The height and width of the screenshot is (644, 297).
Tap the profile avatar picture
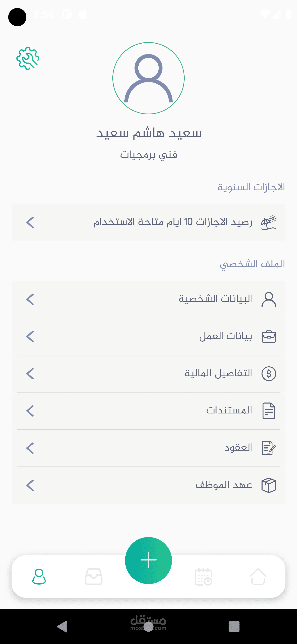148,78
